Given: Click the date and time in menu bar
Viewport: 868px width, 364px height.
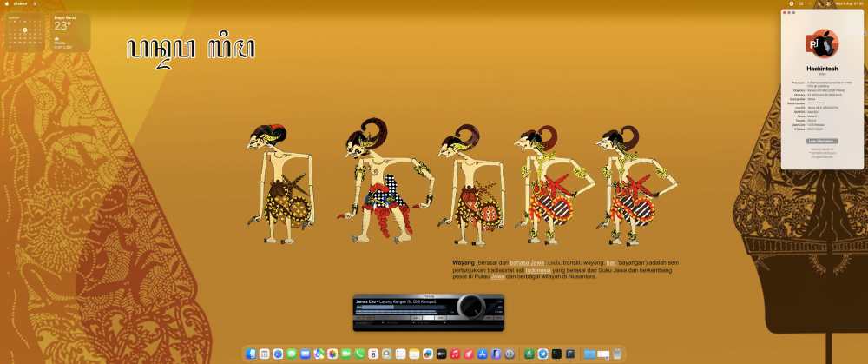Looking at the screenshot, I should point(850,3).
